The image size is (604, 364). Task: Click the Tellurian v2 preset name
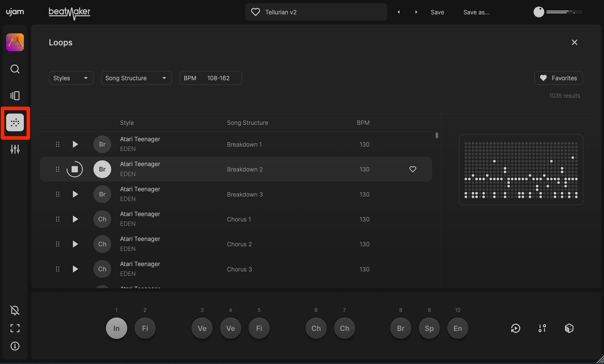pyautogui.click(x=281, y=12)
